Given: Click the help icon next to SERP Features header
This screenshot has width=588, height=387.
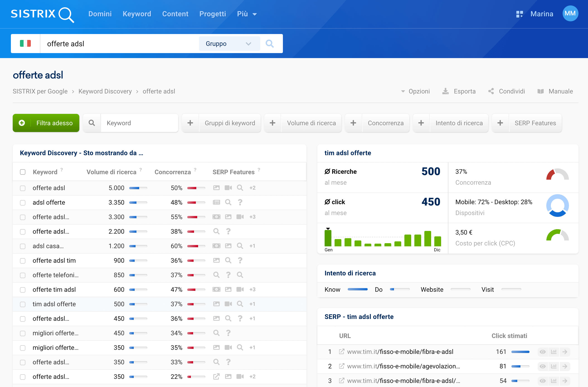Looking at the screenshot, I should [259, 170].
